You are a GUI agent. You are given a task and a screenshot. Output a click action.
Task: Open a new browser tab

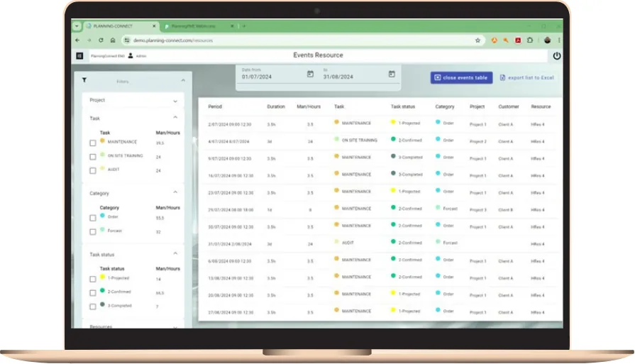click(244, 26)
